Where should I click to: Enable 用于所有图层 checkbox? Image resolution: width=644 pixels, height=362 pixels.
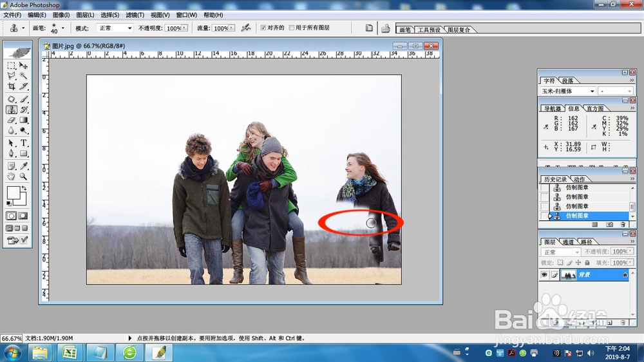tap(291, 28)
